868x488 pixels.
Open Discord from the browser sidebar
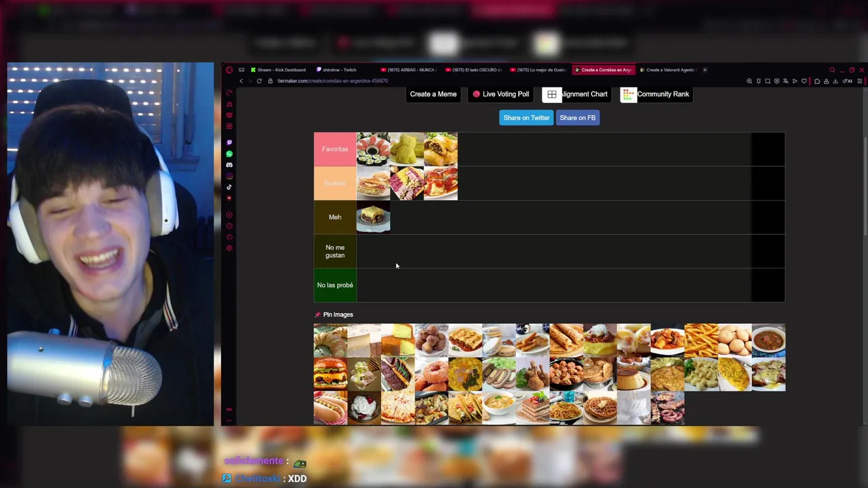[x=229, y=165]
